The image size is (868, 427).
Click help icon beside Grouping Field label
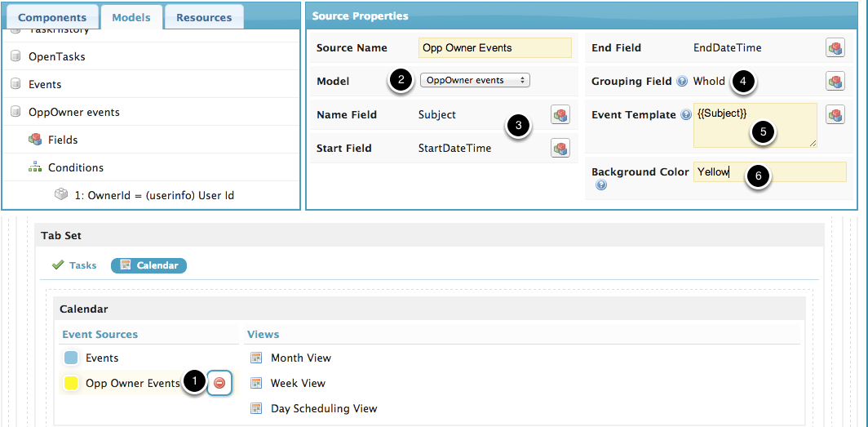pyautogui.click(x=682, y=82)
